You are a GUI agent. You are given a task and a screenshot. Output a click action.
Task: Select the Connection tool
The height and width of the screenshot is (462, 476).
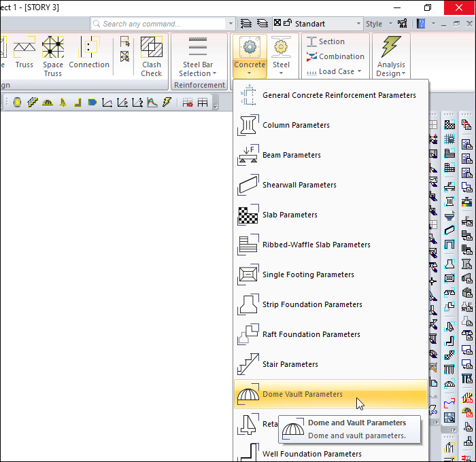(89, 54)
